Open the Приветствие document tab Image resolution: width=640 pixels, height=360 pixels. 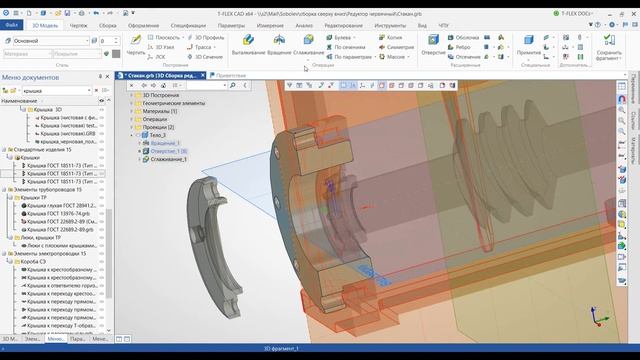[228, 76]
